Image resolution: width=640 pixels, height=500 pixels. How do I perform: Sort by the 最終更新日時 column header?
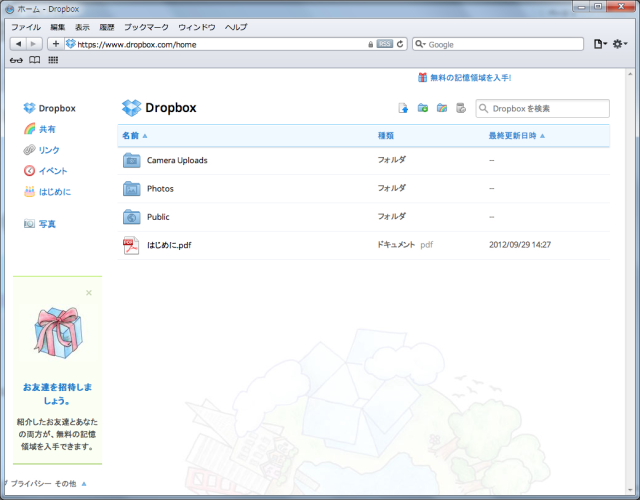517,136
